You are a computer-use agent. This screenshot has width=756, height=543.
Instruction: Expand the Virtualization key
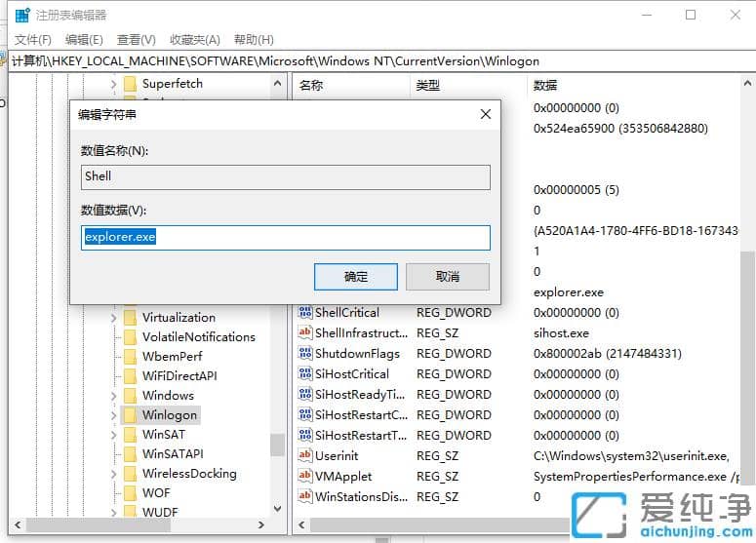pos(113,318)
